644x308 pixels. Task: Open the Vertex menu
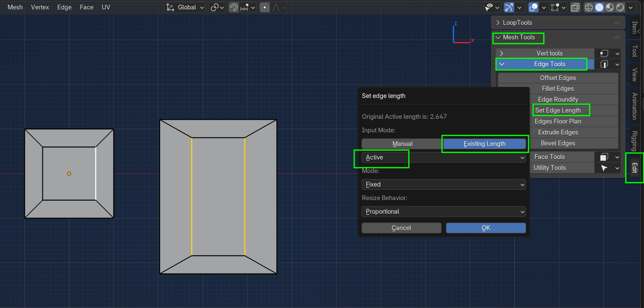pyautogui.click(x=40, y=7)
